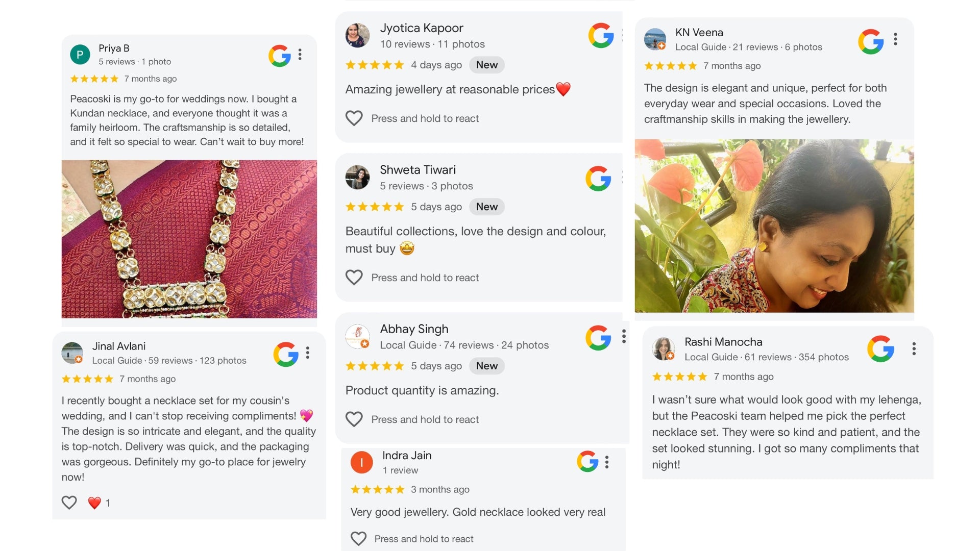React with heart on Indra Jain's review
The image size is (980, 551).
coord(359,539)
